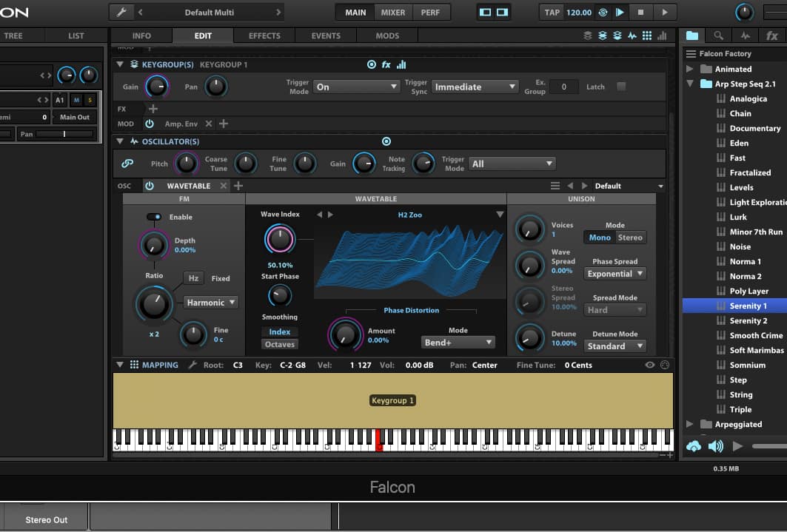Open the INFO tab

point(141,36)
